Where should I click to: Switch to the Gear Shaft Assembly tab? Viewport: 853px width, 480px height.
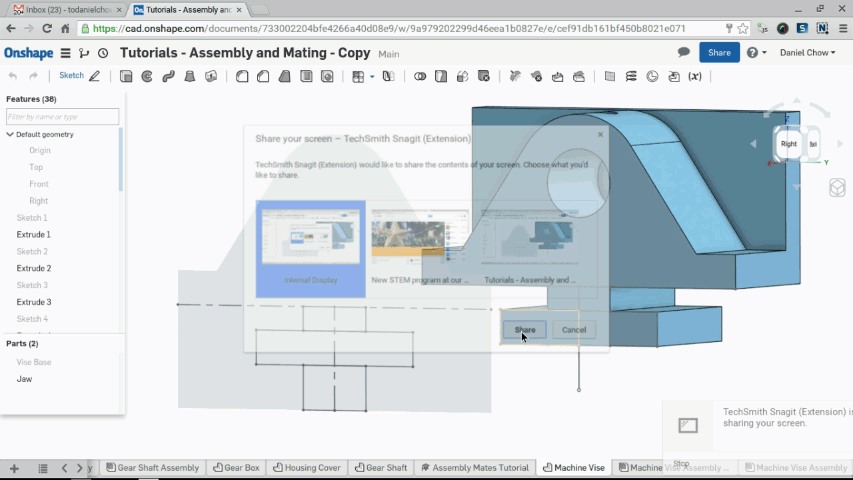point(153,467)
